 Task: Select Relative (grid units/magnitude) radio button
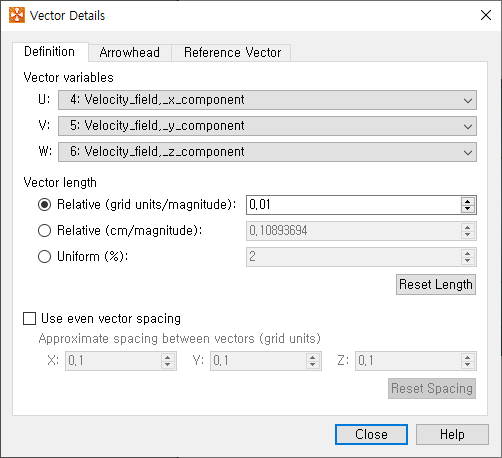click(44, 205)
